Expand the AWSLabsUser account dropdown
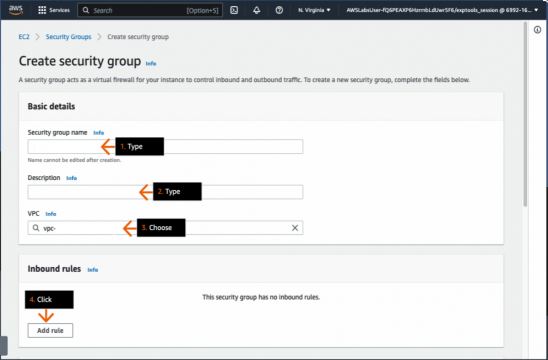The height and width of the screenshot is (360, 548). click(442, 10)
